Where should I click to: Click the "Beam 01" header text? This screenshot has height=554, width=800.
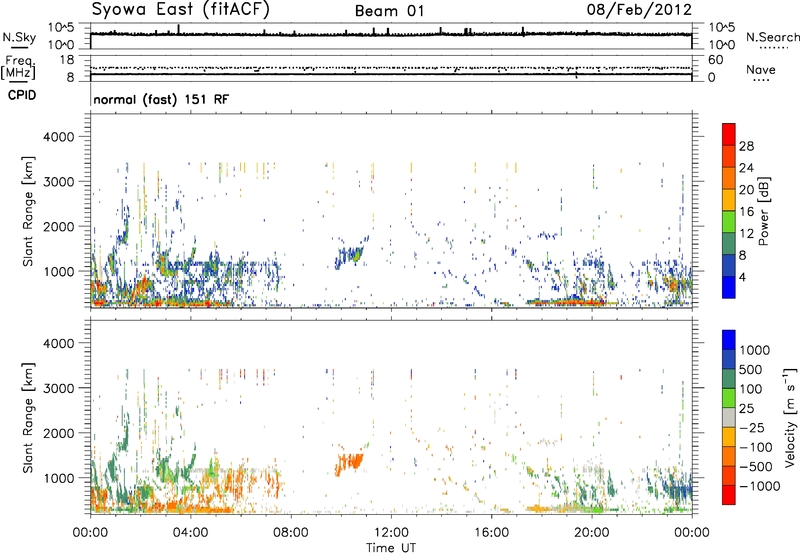pos(390,11)
